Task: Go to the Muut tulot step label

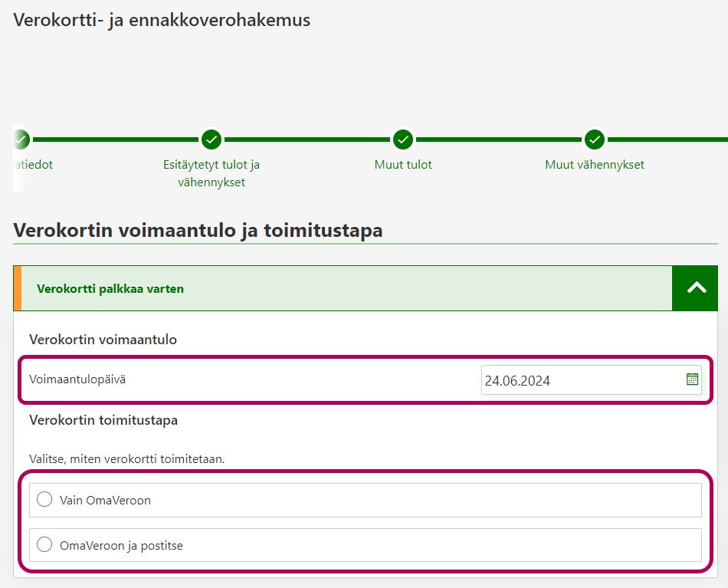Action: click(403, 165)
